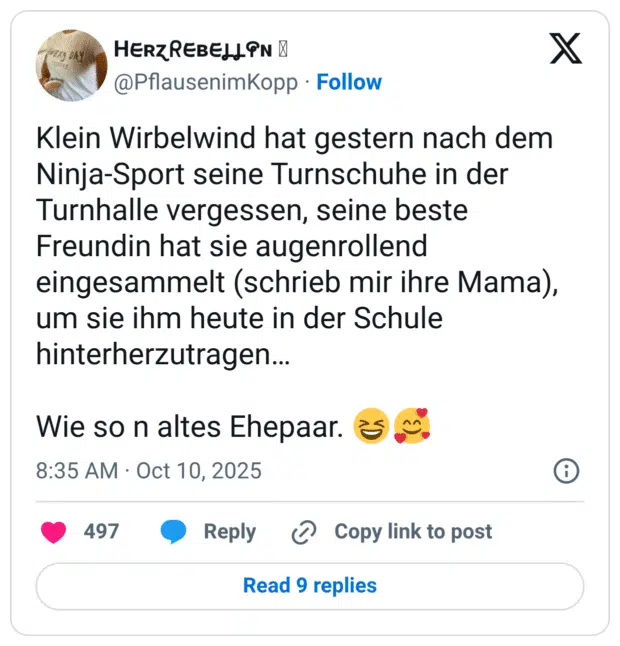The width and height of the screenshot is (620, 646).
Task: Click the laughing squinting emoji
Action: pyautogui.click(x=372, y=429)
